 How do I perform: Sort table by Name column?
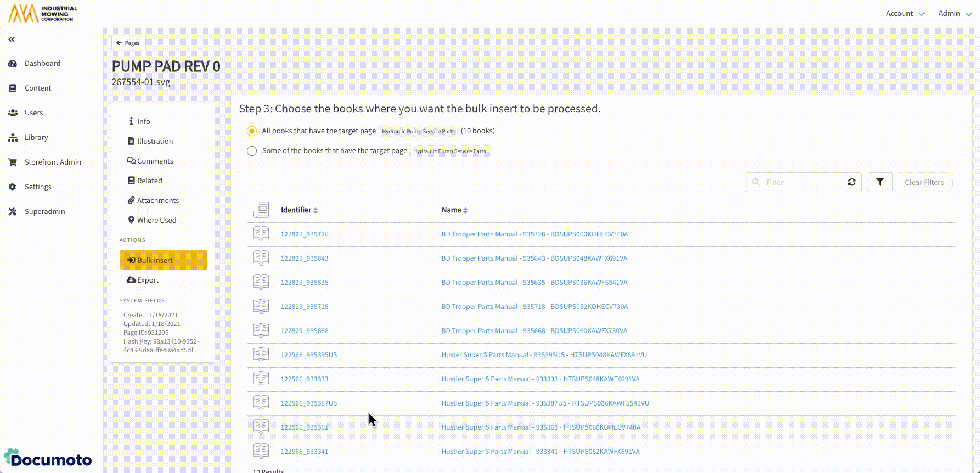454,210
